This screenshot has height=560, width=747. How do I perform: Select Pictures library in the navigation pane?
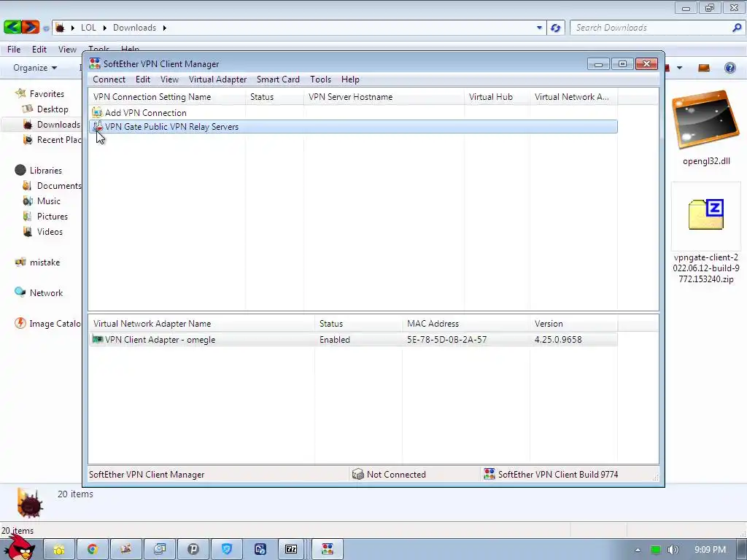click(x=53, y=216)
